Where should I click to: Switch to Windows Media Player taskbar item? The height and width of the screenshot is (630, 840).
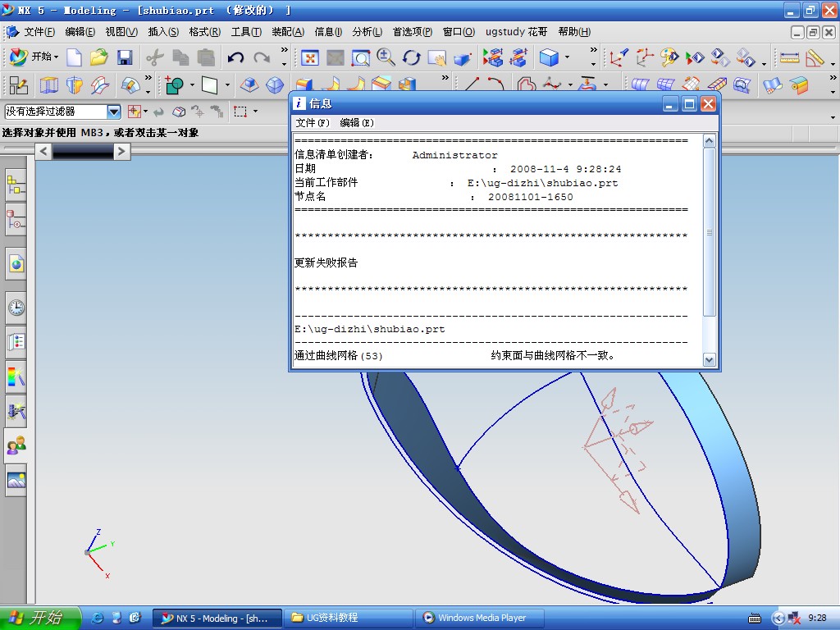click(480, 618)
